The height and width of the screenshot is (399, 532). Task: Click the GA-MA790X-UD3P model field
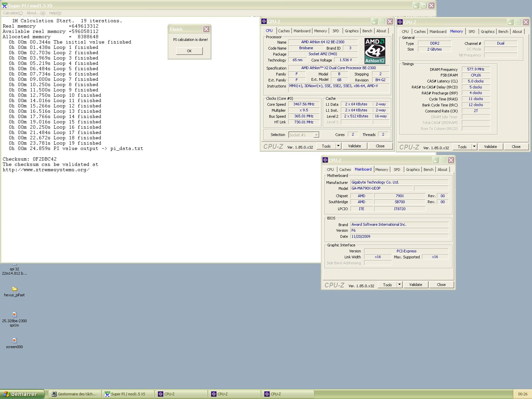[x=382, y=188]
